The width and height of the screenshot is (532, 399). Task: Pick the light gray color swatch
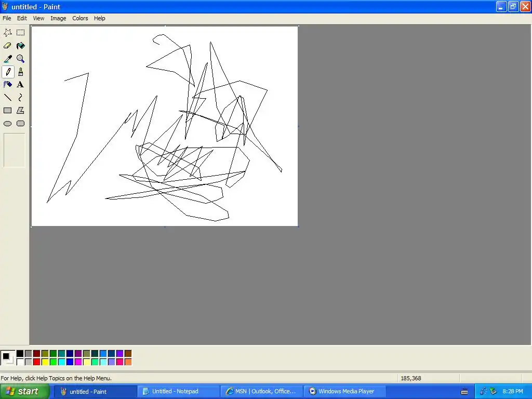[29, 362]
